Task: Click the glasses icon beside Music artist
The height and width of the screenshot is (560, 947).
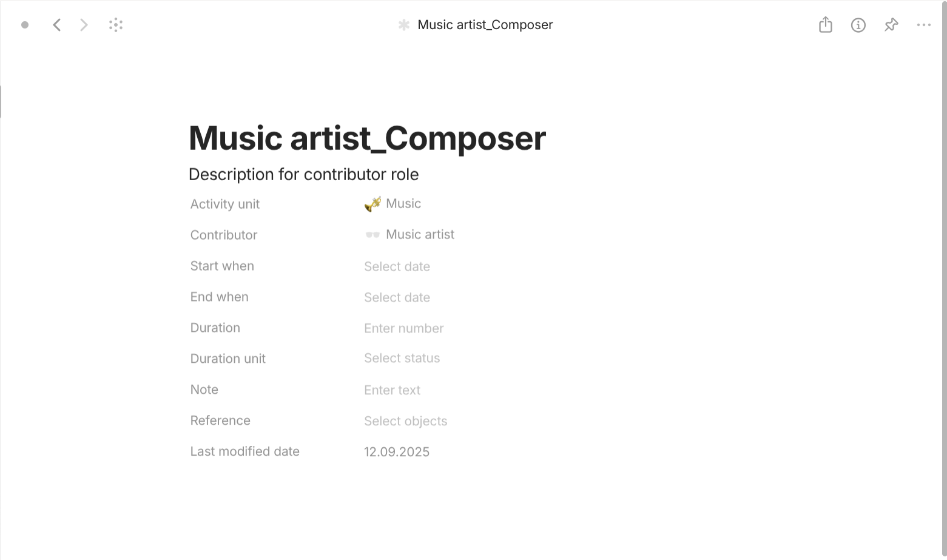Action: (x=372, y=234)
